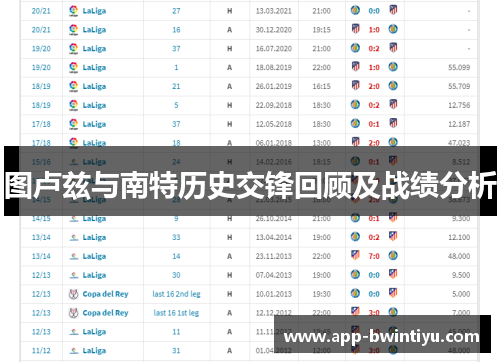Click Getafe crest in the 18.08.2019 match row
The width and height of the screenshot is (500, 362).
point(393,67)
